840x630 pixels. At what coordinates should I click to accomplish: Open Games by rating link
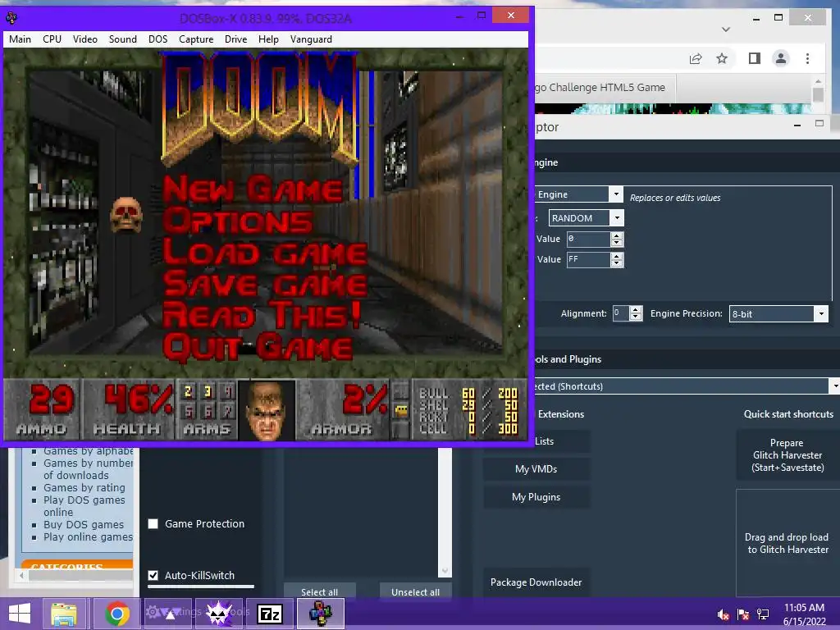click(84, 487)
